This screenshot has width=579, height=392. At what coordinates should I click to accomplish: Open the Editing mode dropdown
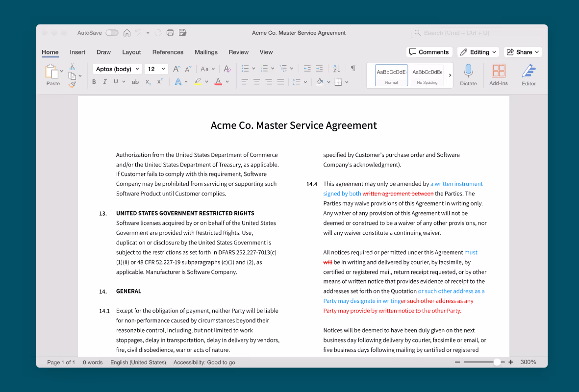tap(478, 52)
